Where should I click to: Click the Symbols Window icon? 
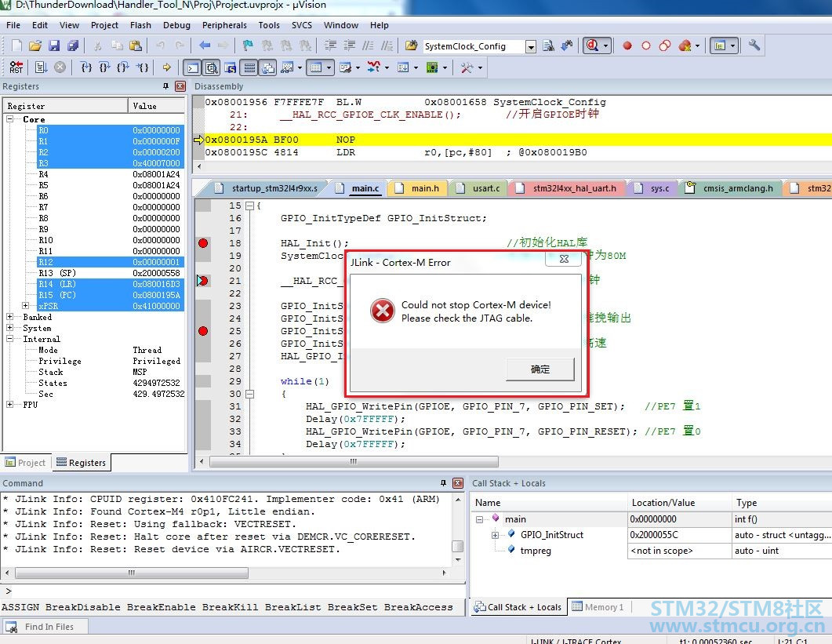[x=231, y=68]
